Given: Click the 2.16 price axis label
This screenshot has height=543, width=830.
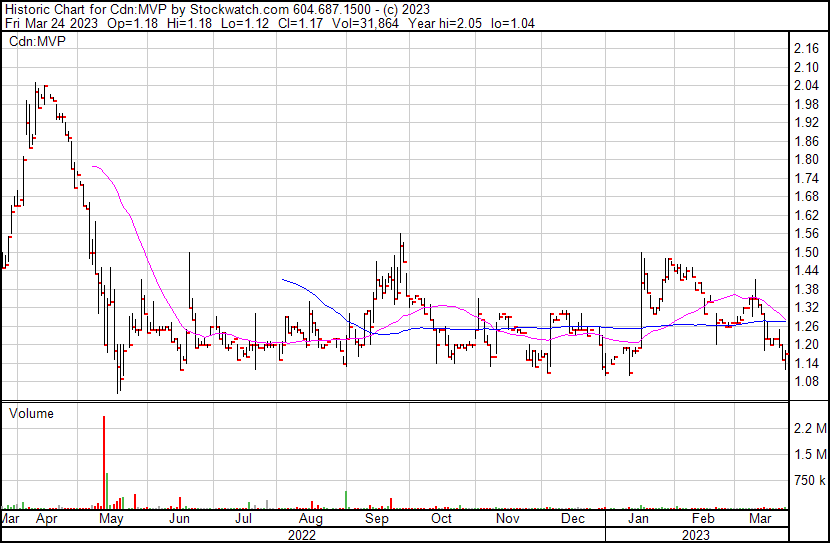Looking at the screenshot, I should [806, 48].
